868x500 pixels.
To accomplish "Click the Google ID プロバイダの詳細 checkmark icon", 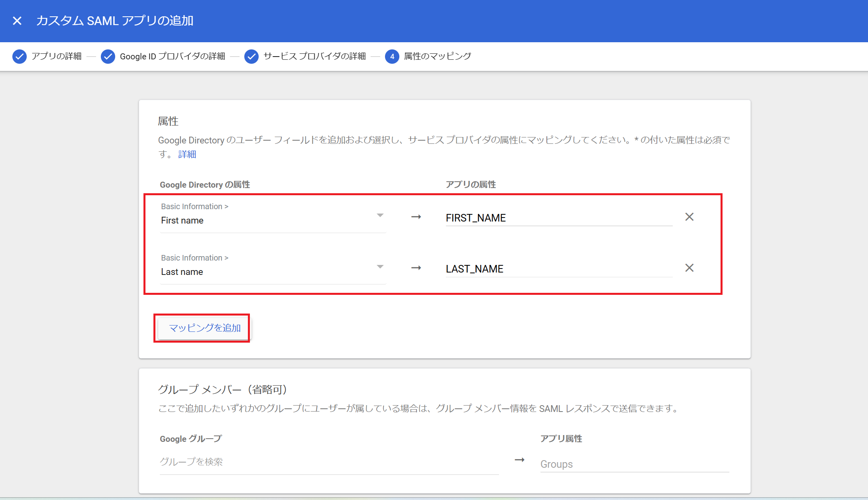I will [108, 57].
